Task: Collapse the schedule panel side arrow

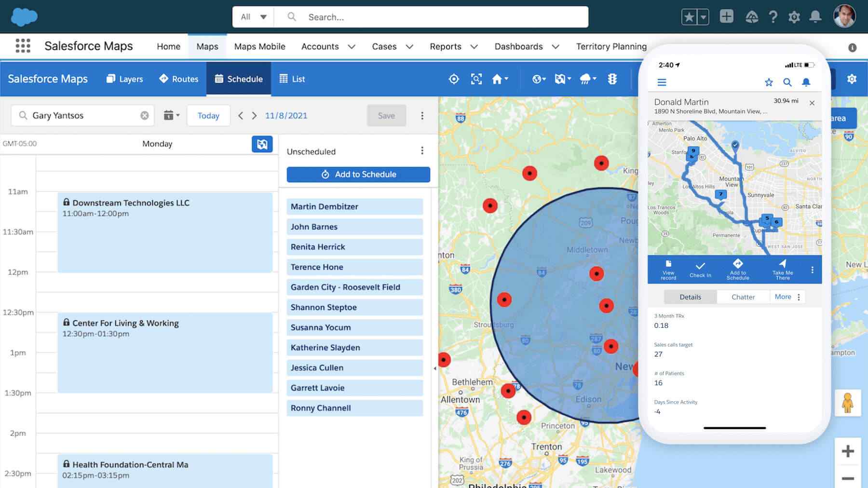Action: click(x=435, y=368)
